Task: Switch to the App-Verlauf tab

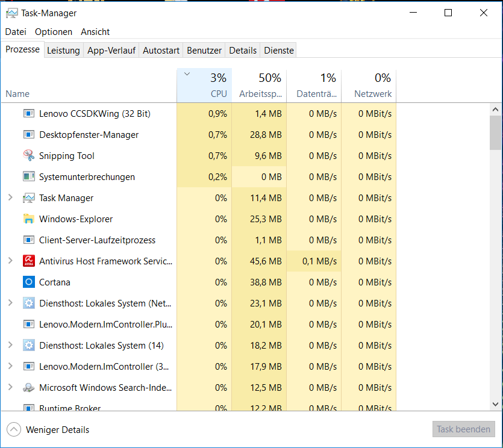Action: [111, 51]
